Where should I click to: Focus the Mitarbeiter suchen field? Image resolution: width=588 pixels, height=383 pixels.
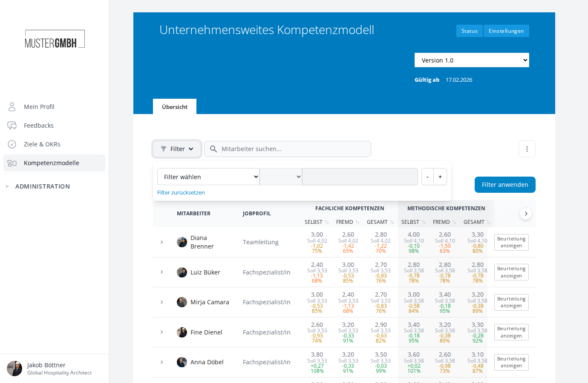point(288,149)
